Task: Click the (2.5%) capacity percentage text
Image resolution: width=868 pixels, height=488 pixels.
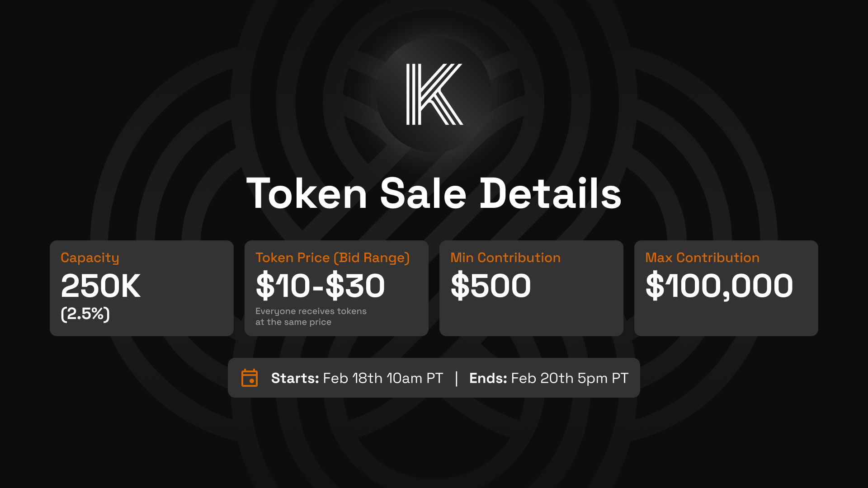Action: tap(85, 314)
